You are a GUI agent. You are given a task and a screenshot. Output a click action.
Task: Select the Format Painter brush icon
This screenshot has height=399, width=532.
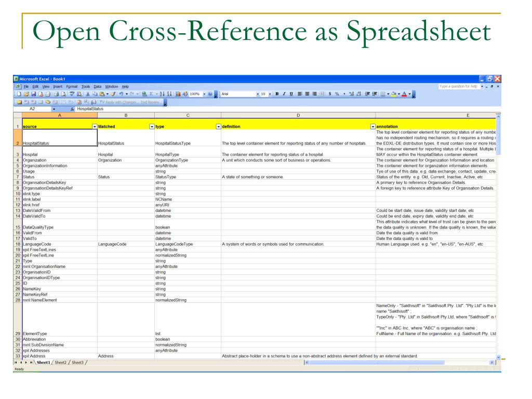[x=113, y=94]
